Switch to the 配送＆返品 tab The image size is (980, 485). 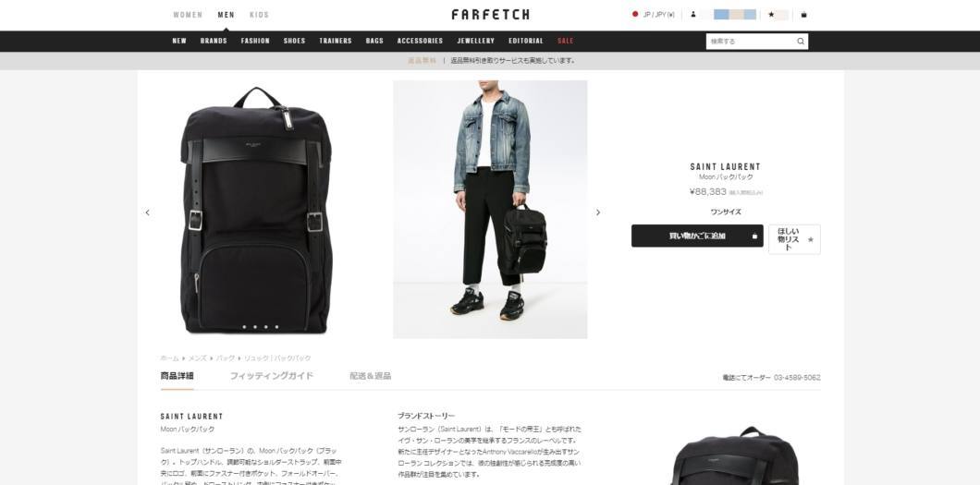[x=371, y=376]
